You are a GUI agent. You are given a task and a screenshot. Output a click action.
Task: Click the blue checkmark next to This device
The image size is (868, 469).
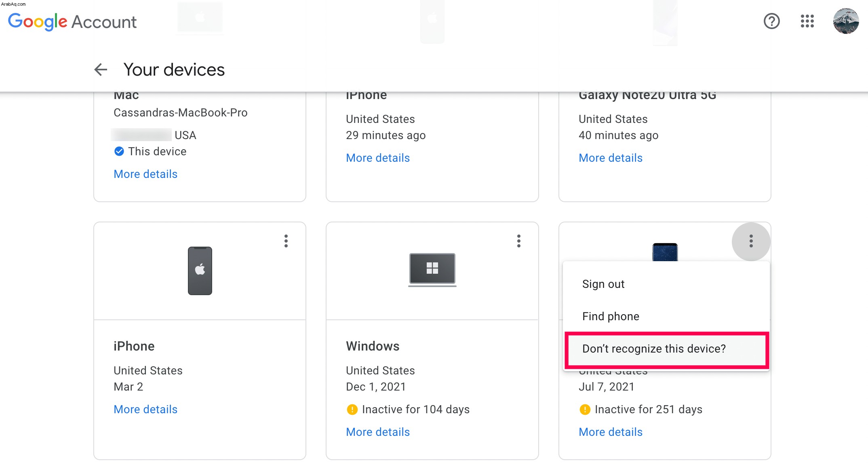tap(119, 151)
